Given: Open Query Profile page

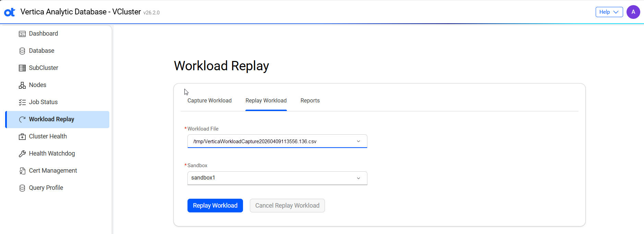Looking at the screenshot, I should tap(57, 188).
